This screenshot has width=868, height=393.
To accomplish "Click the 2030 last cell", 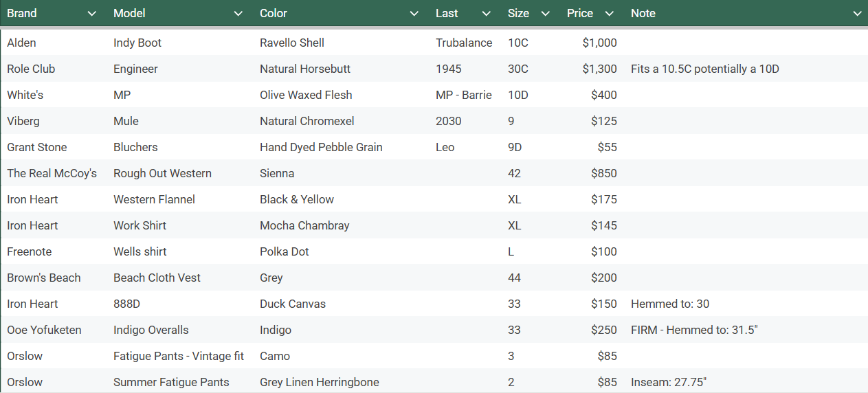I will click(449, 121).
